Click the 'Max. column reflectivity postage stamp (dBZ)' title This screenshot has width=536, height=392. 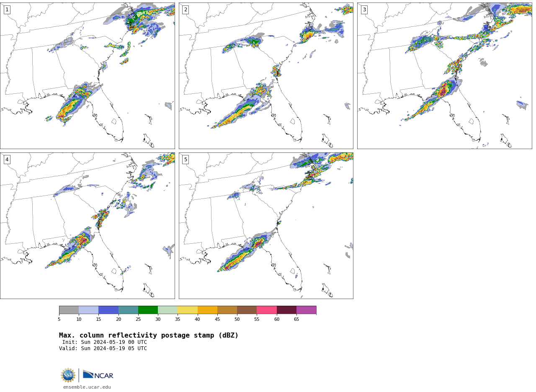coord(149,335)
